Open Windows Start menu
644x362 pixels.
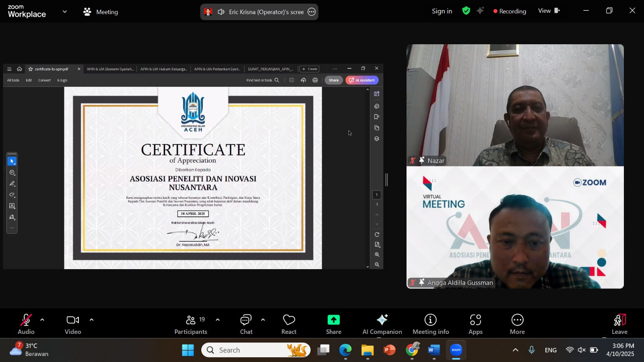coord(188,350)
